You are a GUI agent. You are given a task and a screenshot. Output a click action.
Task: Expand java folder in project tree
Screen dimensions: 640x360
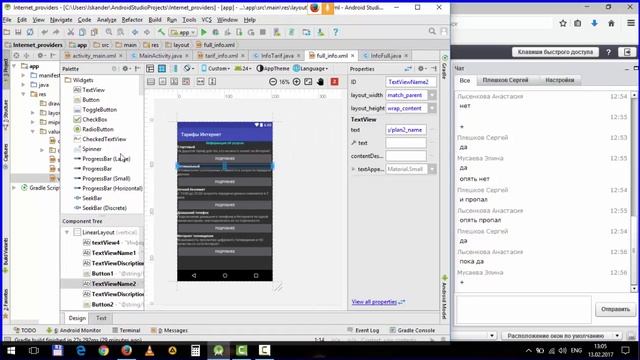pos(23,85)
